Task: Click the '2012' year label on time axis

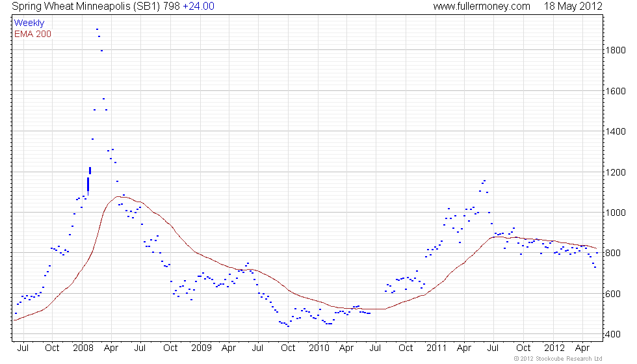Action: (554, 348)
